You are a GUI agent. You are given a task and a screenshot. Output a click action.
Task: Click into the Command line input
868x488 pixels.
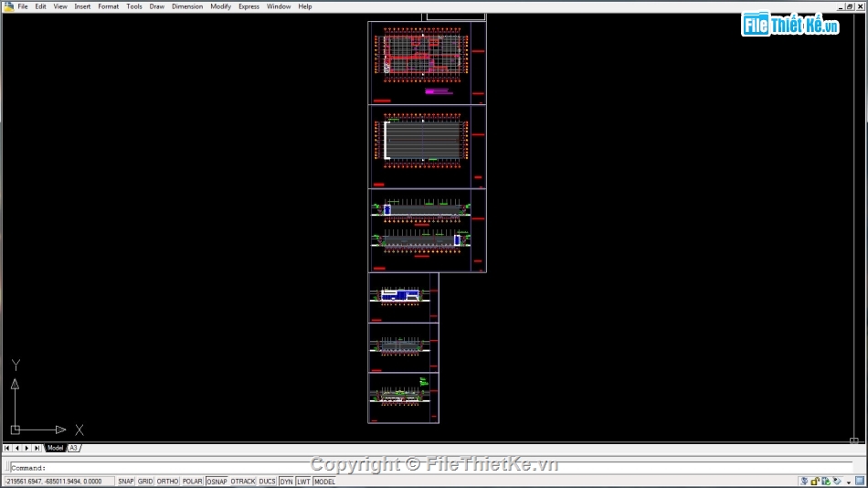pos(432,468)
